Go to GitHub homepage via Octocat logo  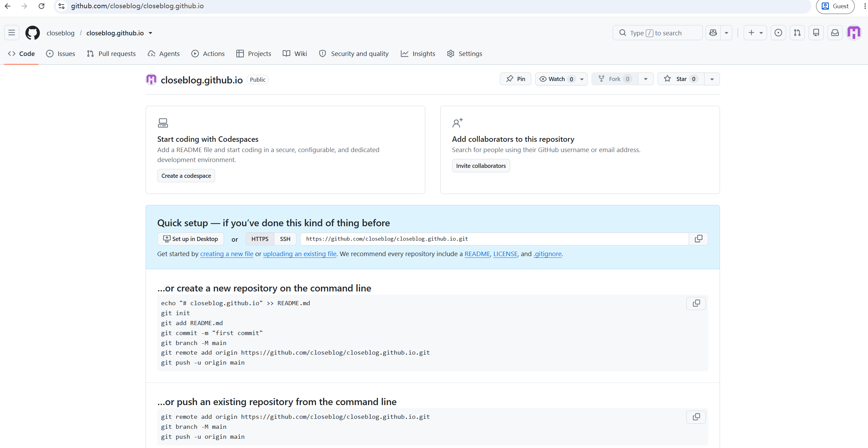coord(33,33)
